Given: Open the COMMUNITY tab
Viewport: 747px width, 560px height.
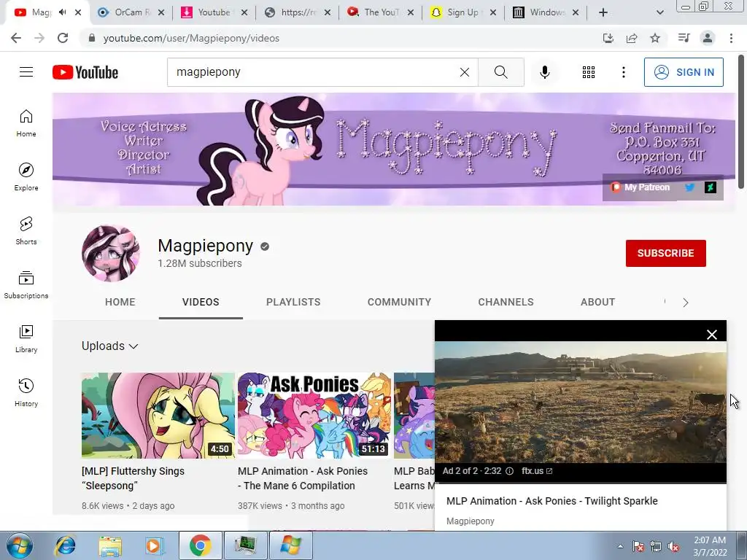Looking at the screenshot, I should click(399, 302).
